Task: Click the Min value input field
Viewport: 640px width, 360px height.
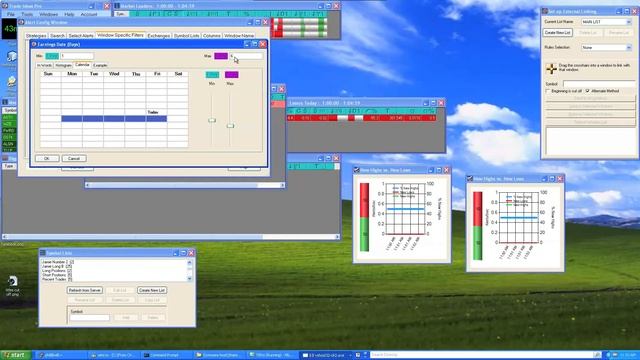Action: pos(77,56)
